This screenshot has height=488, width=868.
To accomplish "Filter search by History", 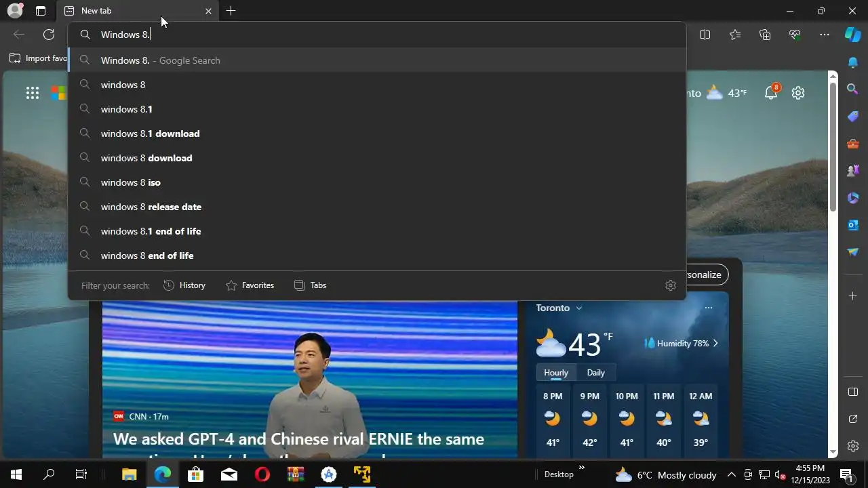I will click(184, 285).
